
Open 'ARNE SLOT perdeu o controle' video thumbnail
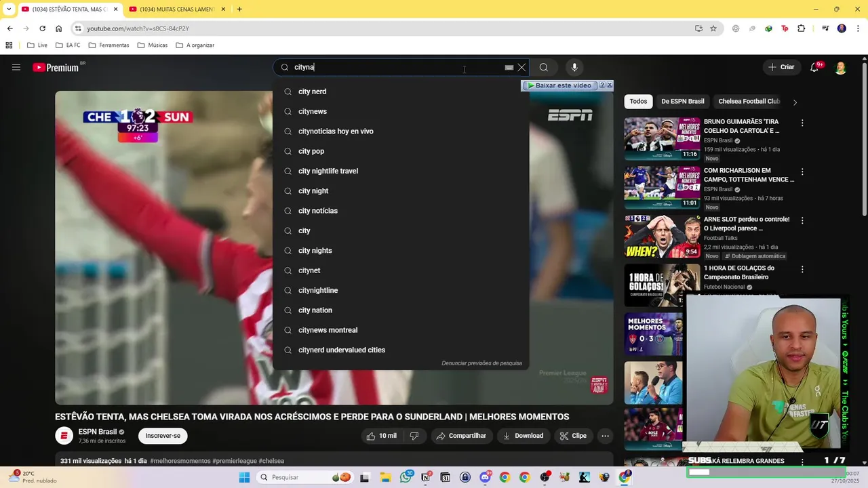pyautogui.click(x=662, y=237)
